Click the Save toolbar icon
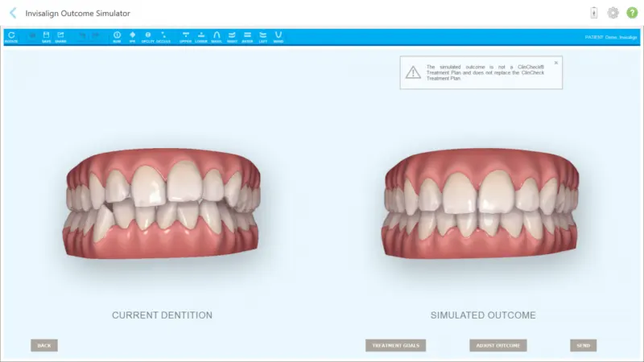This screenshot has height=362, width=644. (x=46, y=36)
